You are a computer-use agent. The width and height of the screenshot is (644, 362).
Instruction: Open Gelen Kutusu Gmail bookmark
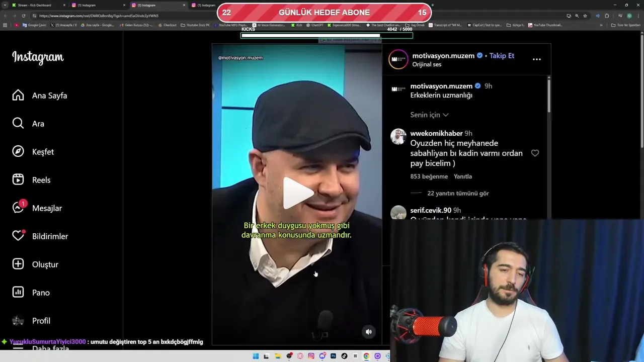coord(136,25)
